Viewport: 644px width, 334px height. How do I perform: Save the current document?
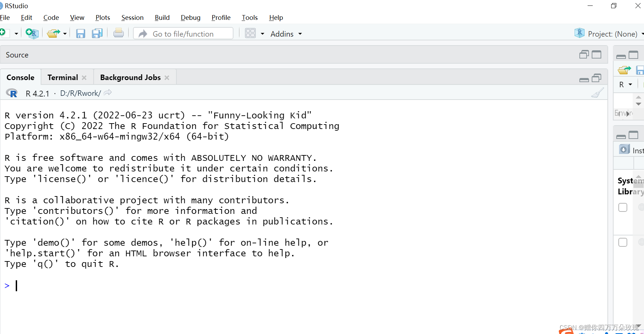coord(81,33)
